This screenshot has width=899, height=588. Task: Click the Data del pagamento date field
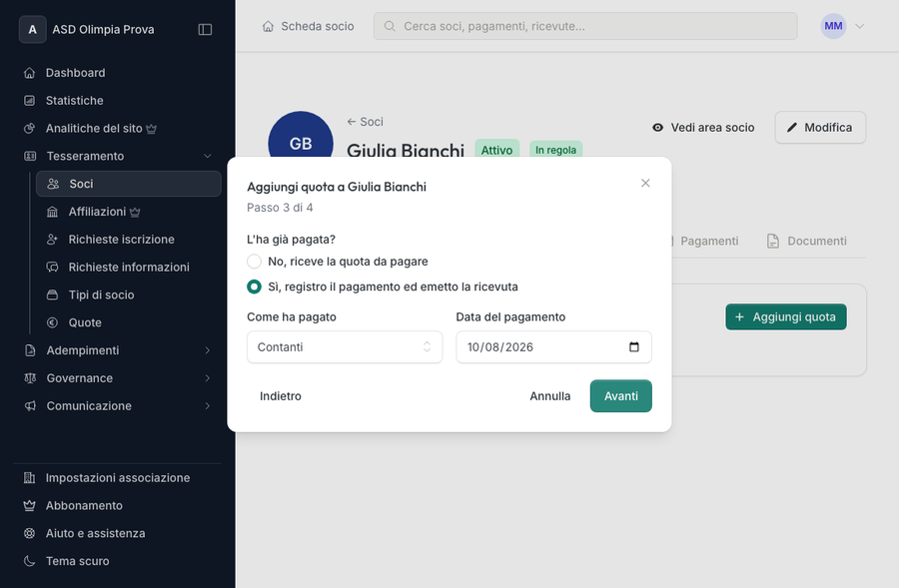point(553,346)
